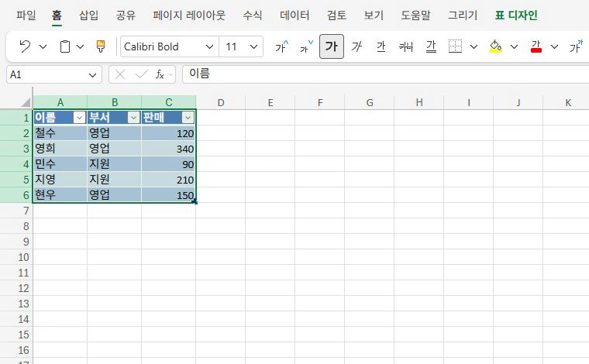Click the confirm checkmark in formula bar
The width and height of the screenshot is (589, 364).
pyautogui.click(x=142, y=74)
